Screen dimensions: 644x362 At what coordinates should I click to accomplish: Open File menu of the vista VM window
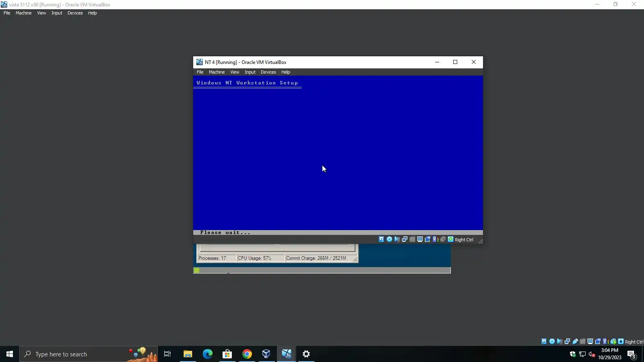coord(7,13)
